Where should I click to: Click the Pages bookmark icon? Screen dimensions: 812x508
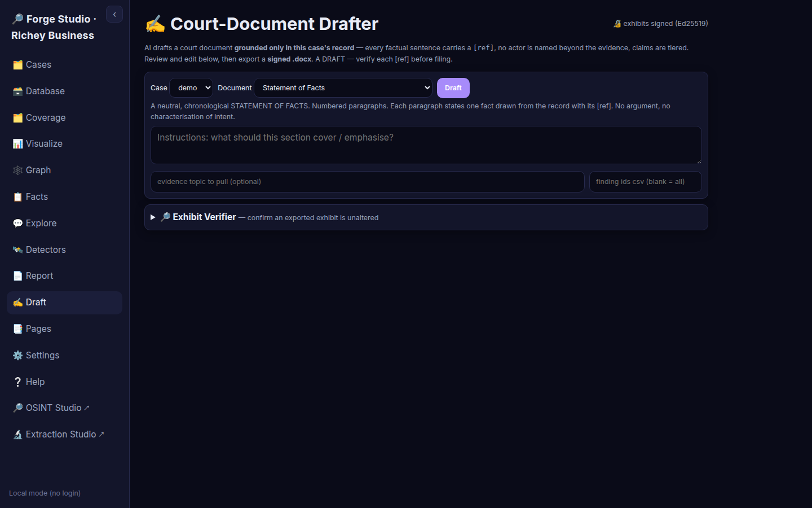coord(17,329)
